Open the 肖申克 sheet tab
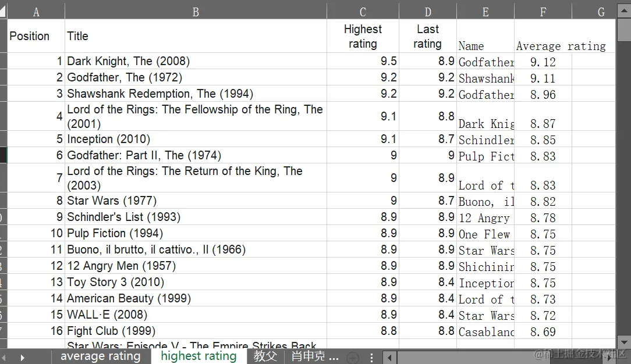 (315, 356)
